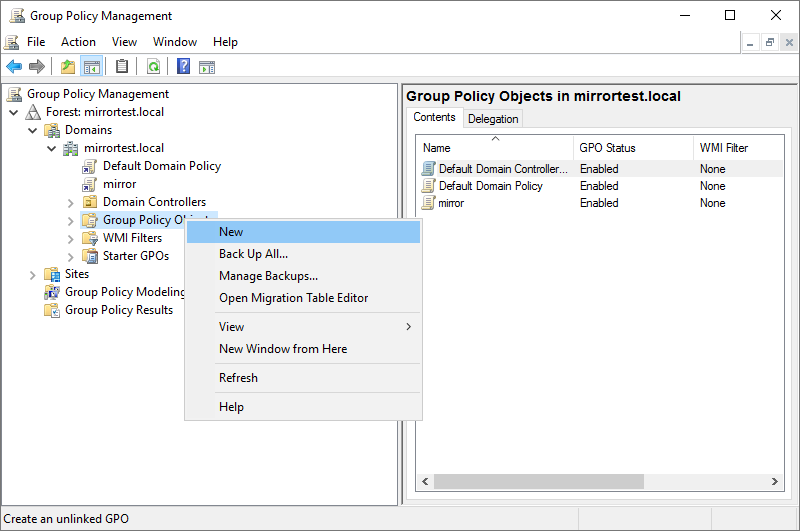Click the Domain Controllers folder icon

click(x=90, y=202)
